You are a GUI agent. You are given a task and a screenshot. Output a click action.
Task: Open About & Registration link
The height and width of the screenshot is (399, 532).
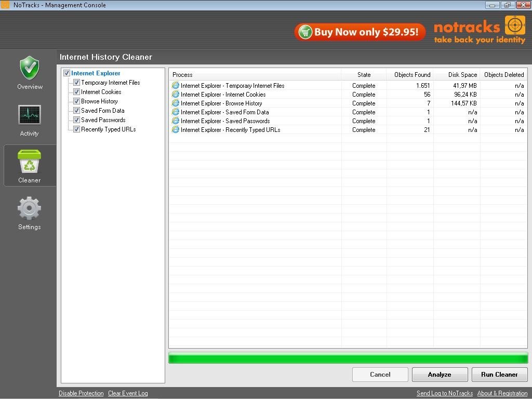click(x=502, y=393)
